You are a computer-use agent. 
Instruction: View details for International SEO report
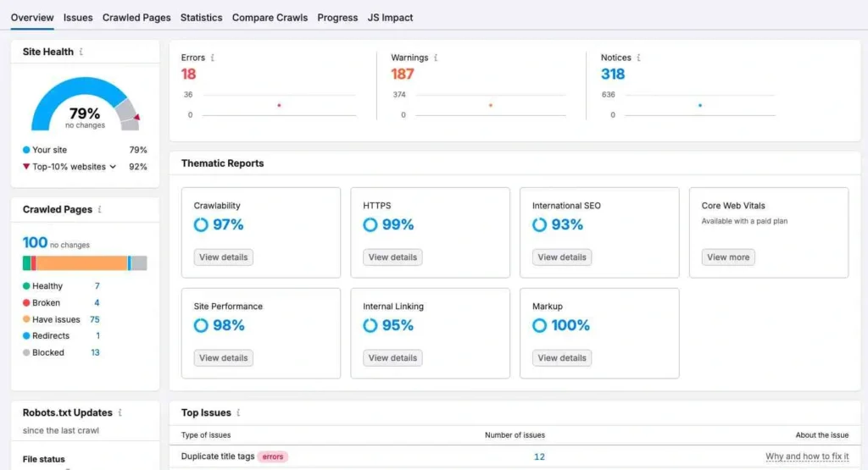pos(562,257)
